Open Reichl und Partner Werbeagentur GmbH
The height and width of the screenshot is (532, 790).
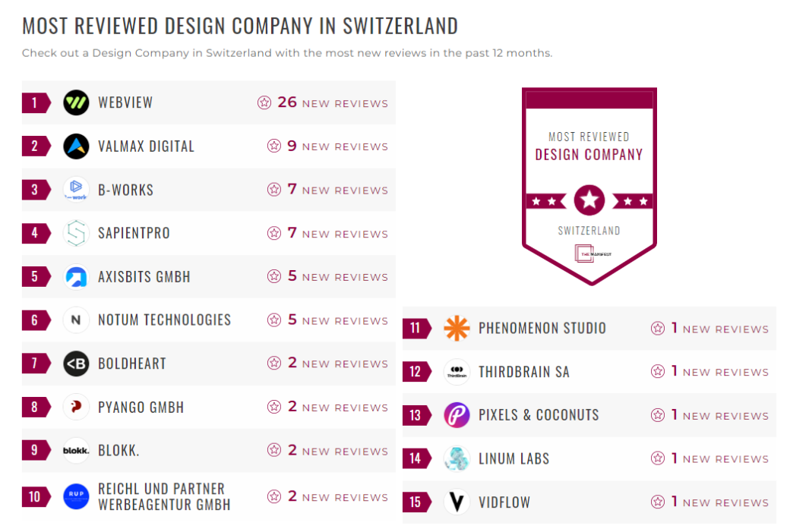pyautogui.click(x=163, y=496)
